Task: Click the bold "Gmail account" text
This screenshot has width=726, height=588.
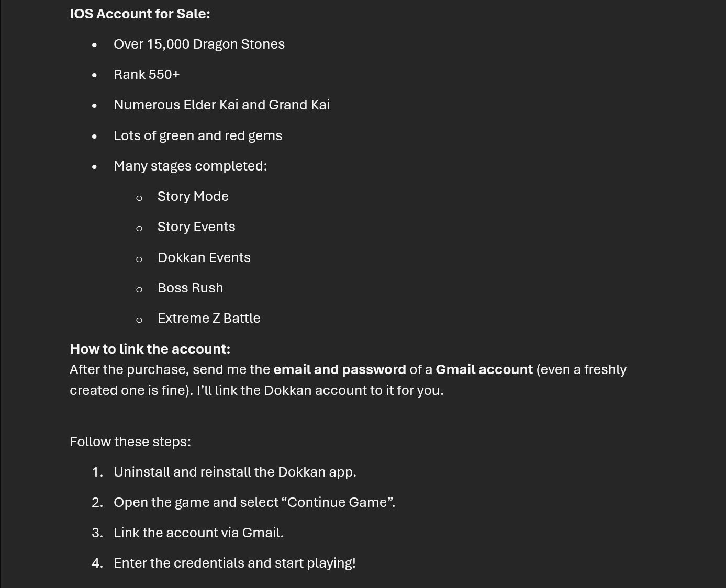Action: [484, 370]
